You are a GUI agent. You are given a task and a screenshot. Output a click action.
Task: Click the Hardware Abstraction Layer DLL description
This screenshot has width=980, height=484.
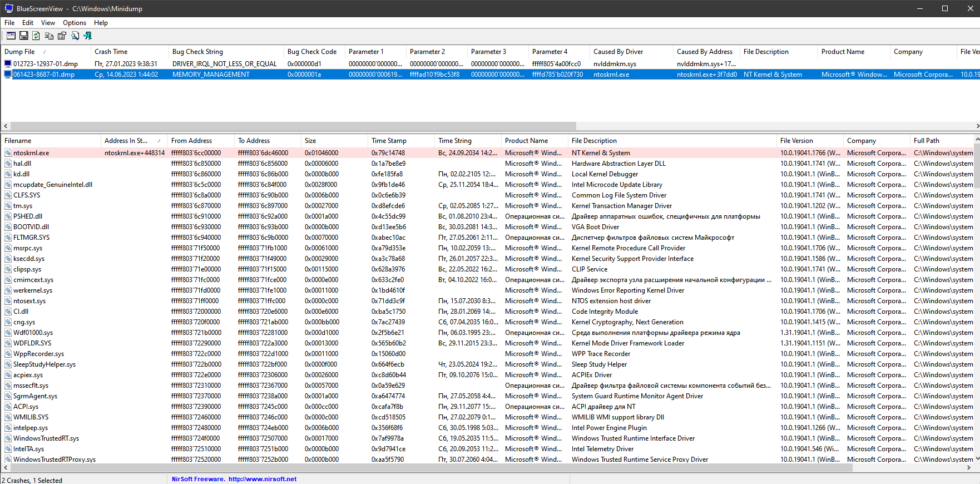click(618, 164)
